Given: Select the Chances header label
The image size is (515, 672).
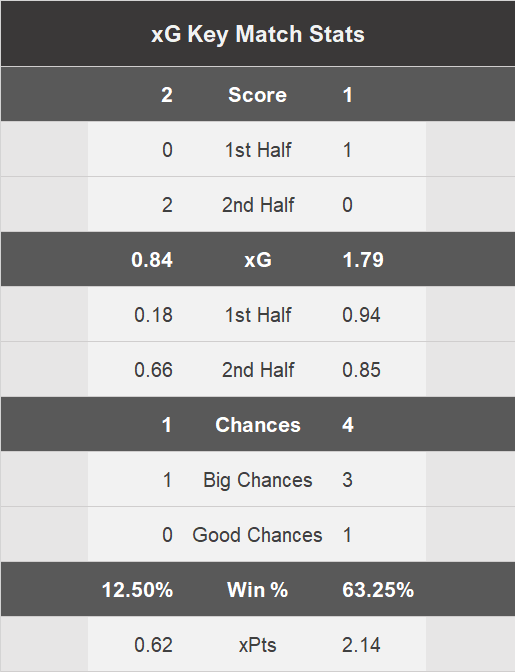Looking at the screenshot, I should pos(258,425).
